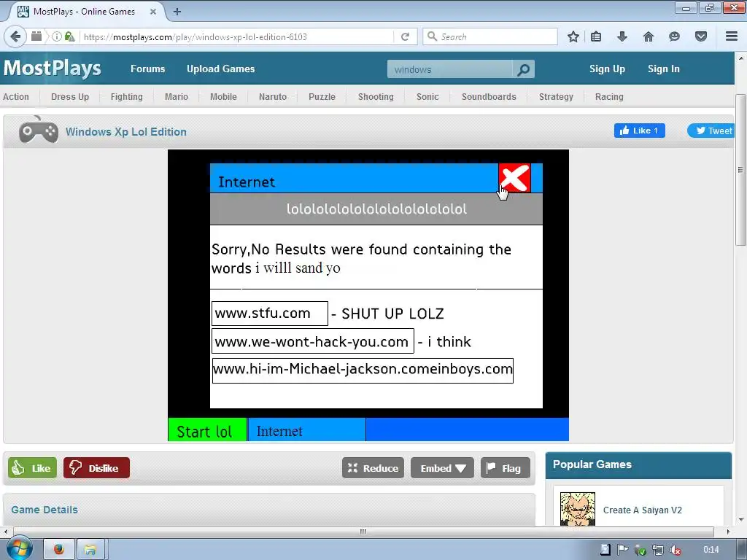Click the magnifier icon in MostPlays search
This screenshot has width=747, height=560.
[x=523, y=69]
